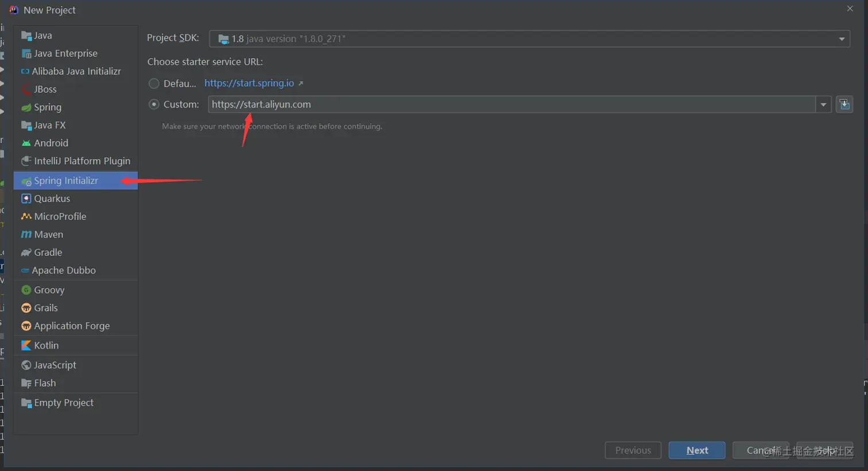Select Java Enterprise label text

pyautogui.click(x=66, y=53)
